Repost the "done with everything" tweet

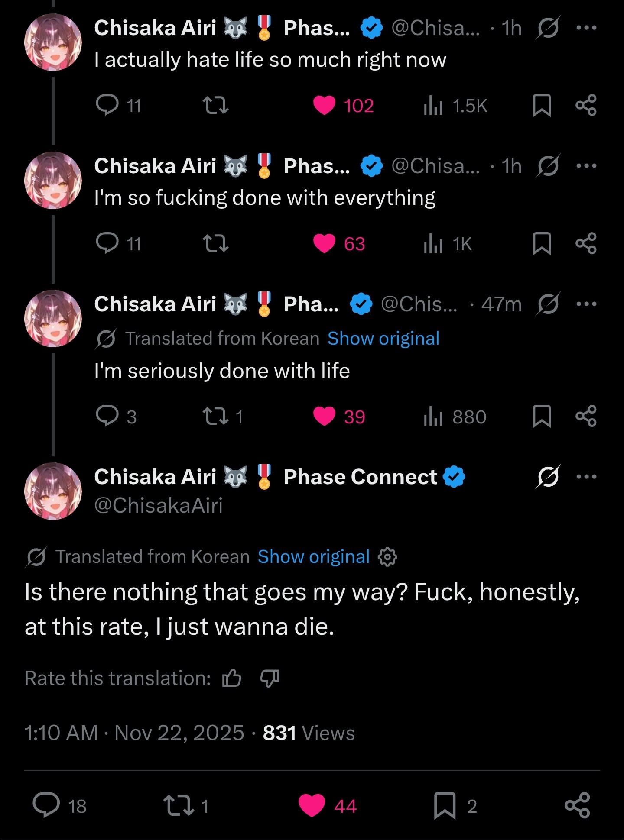[215, 243]
